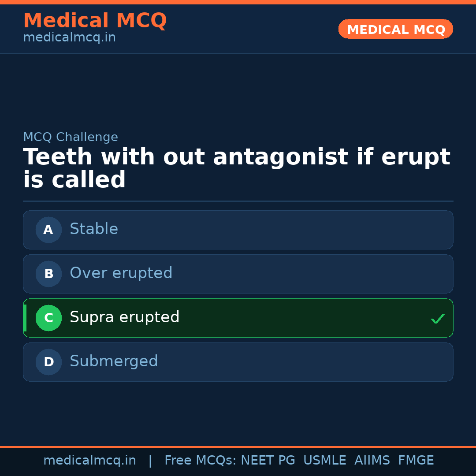Click the green checkmark on Supra erupted
Image resolution: width=476 pixels, height=476 pixels.
(437, 318)
